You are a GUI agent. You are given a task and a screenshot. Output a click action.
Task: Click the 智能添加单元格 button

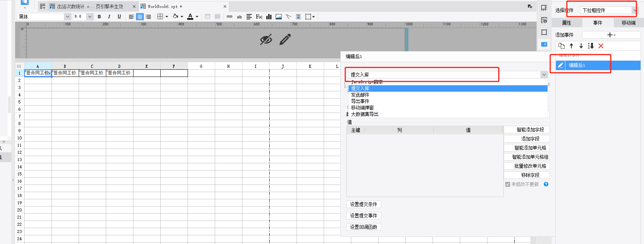pos(526,148)
